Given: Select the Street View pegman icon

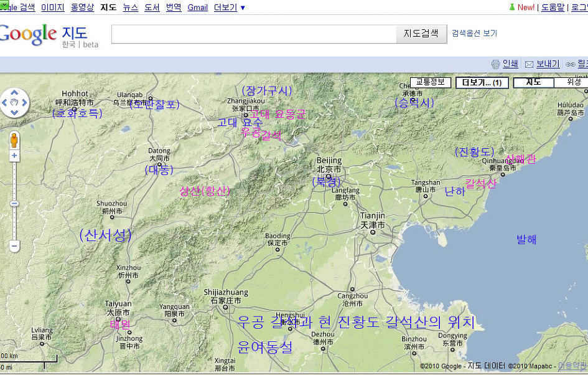Looking at the screenshot, I should 14,140.
